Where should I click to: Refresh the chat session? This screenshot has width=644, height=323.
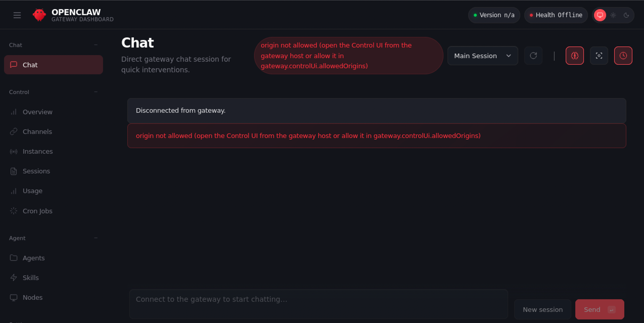click(533, 56)
